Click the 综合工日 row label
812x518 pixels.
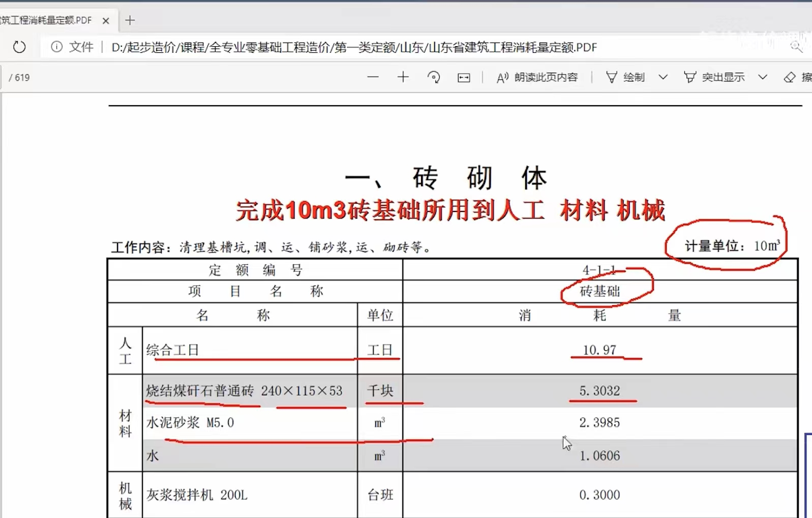point(172,350)
